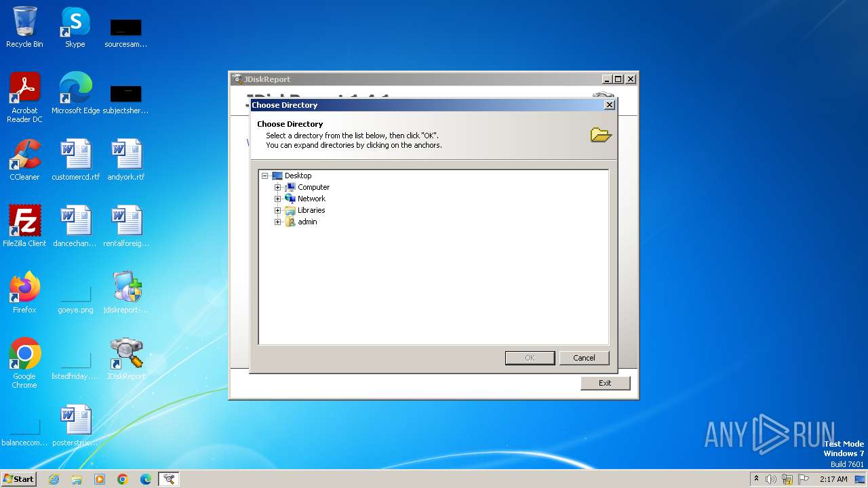This screenshot has width=868, height=488.
Task: Collapse the Desktop tree node
Action: click(265, 176)
